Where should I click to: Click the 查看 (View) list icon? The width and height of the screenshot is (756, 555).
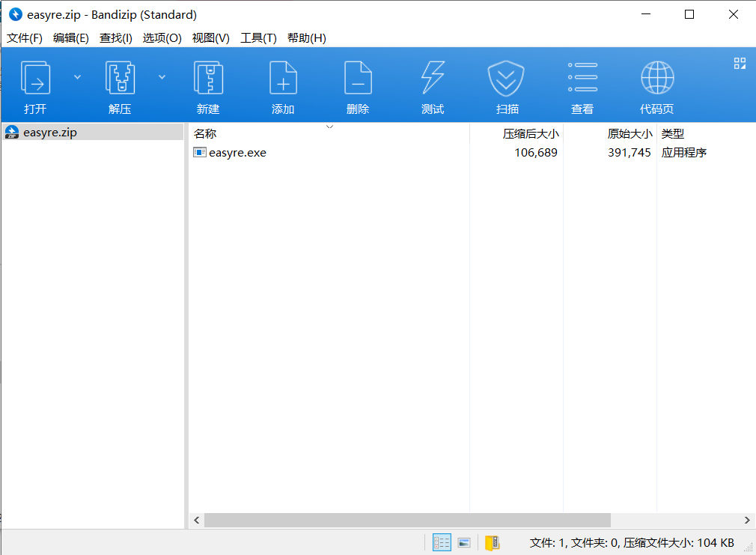click(x=582, y=77)
